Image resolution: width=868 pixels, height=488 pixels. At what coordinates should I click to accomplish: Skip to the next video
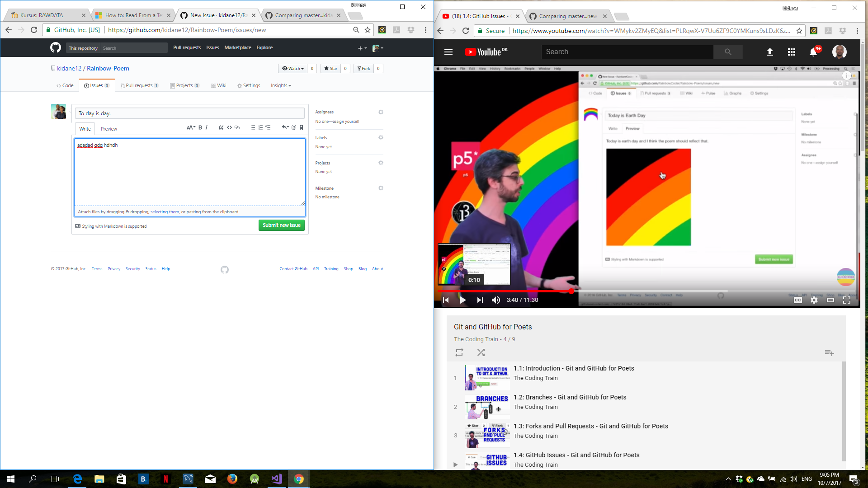point(480,300)
